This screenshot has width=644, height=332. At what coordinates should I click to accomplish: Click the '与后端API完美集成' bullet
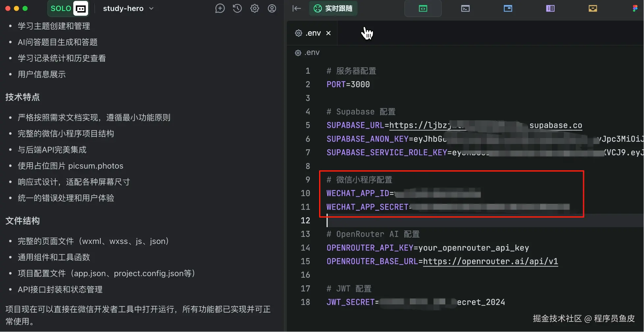[x=52, y=150]
